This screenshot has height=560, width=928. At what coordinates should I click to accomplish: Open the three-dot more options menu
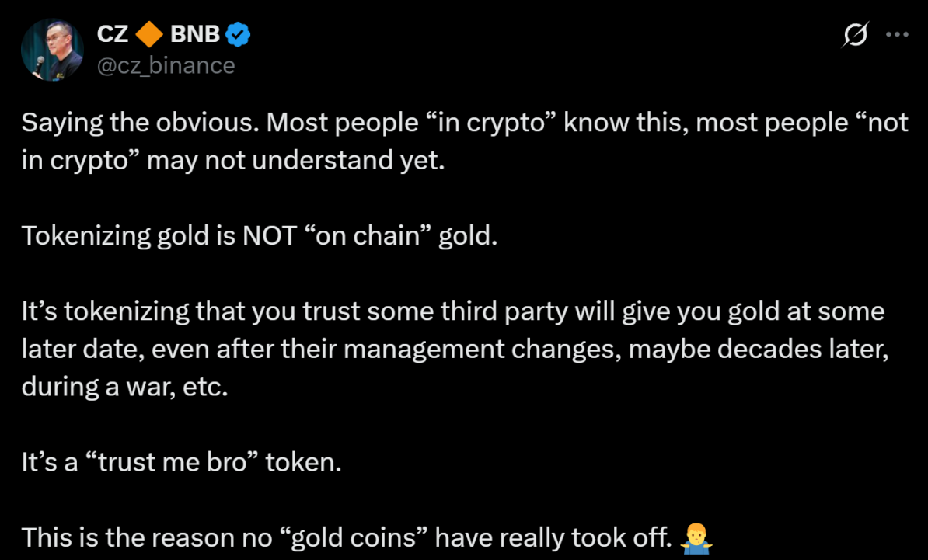coord(898,34)
